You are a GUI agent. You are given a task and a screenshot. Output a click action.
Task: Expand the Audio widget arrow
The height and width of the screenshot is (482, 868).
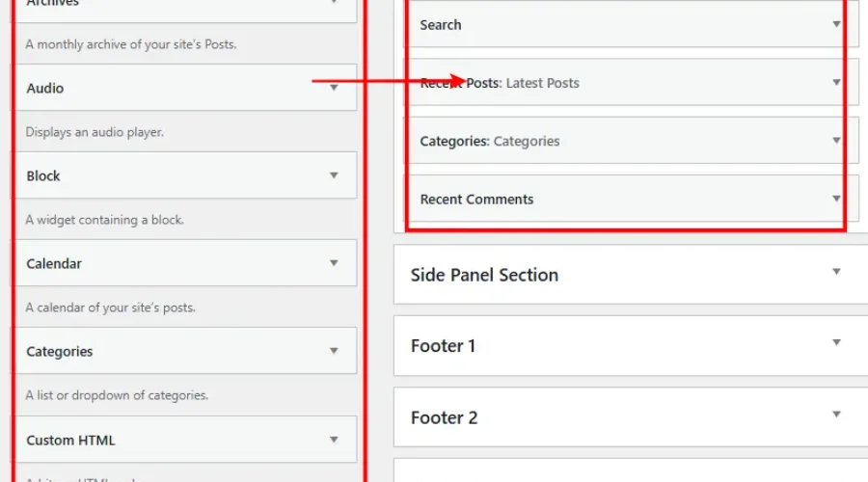click(x=334, y=88)
